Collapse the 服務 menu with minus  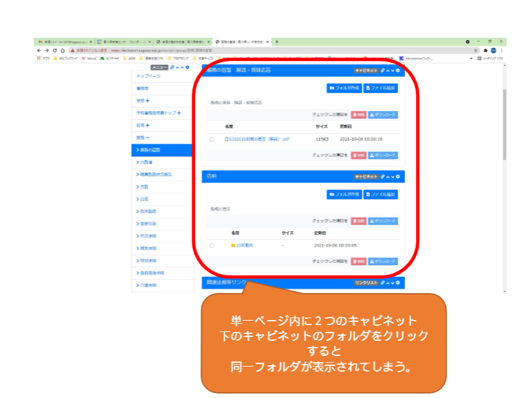coord(148,138)
